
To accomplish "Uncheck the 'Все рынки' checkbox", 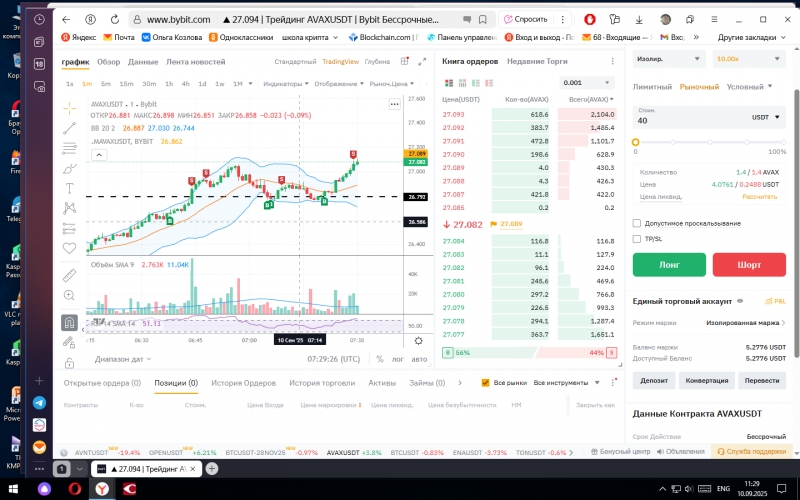I will pyautogui.click(x=485, y=383).
